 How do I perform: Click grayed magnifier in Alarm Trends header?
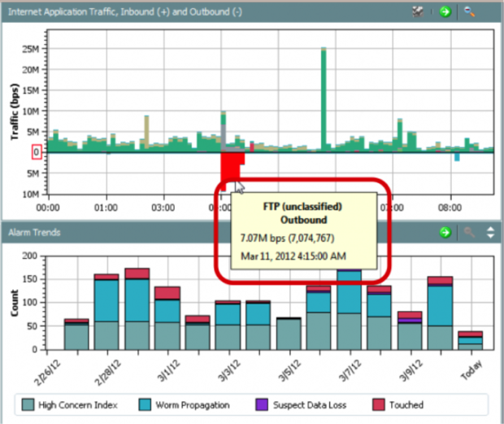click(469, 232)
